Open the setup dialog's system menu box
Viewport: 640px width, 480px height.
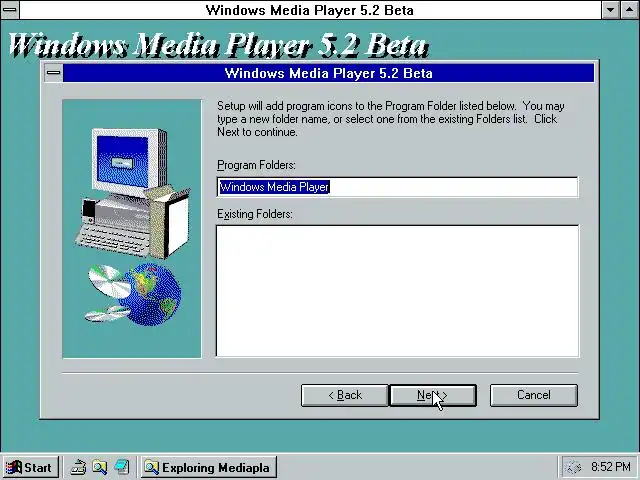[x=53, y=73]
